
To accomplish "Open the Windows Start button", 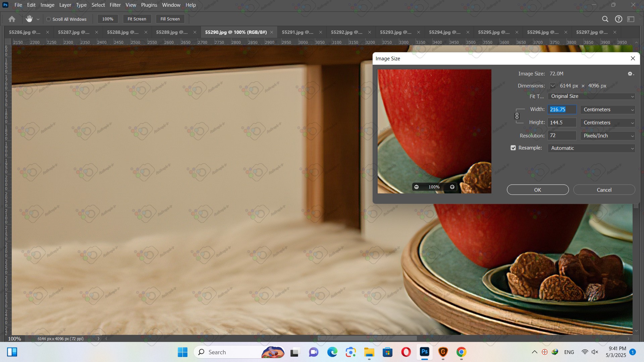I will click(x=182, y=352).
